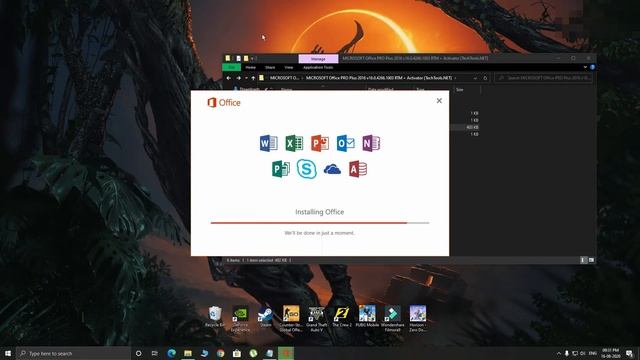Viewport: 640px width, 360px height.
Task: Click the Word icon in Office installer
Action: click(268, 143)
